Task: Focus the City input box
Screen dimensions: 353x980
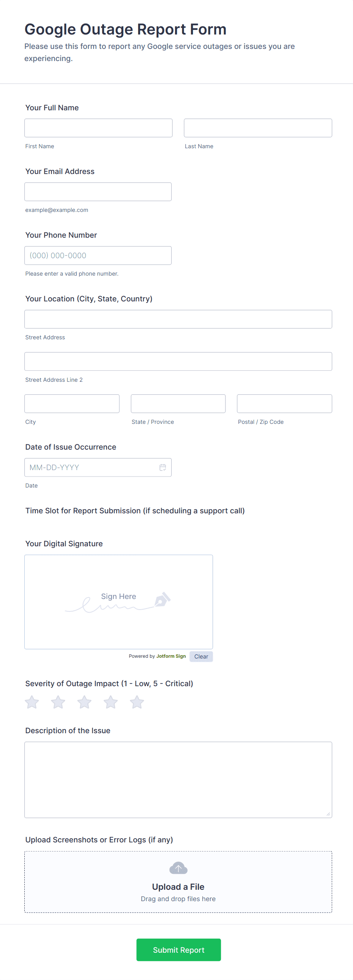Action: [x=72, y=403]
